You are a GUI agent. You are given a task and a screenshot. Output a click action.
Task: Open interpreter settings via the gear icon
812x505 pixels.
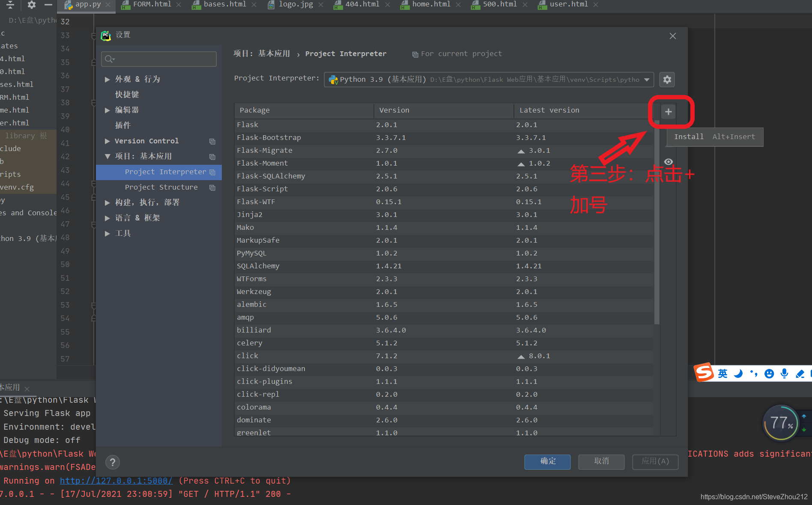click(667, 80)
